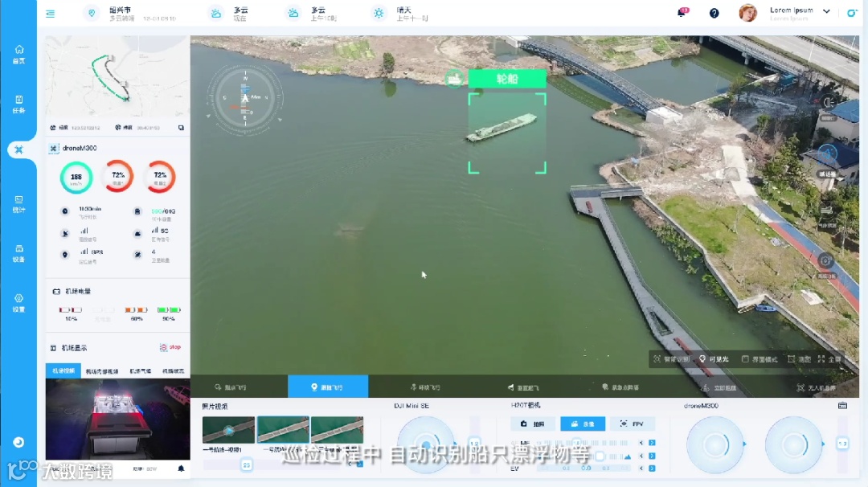Click the 机场电量 battery section icon
868x487 pixels.
click(56, 291)
